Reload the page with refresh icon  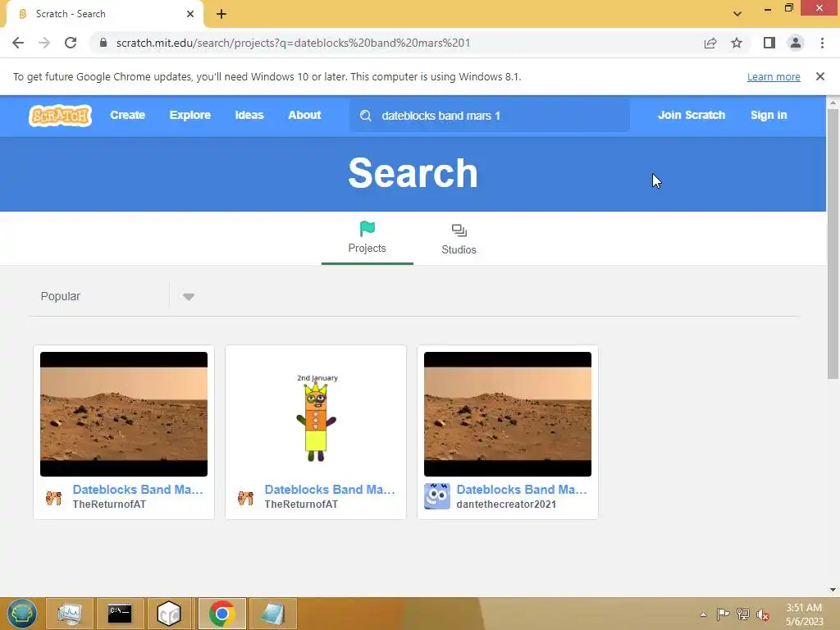pos(71,43)
